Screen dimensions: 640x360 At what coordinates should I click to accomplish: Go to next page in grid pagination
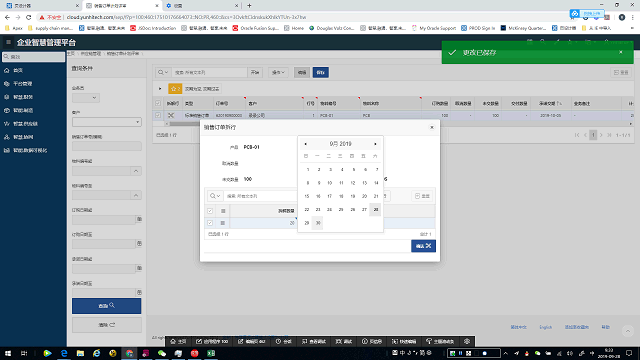(601, 135)
